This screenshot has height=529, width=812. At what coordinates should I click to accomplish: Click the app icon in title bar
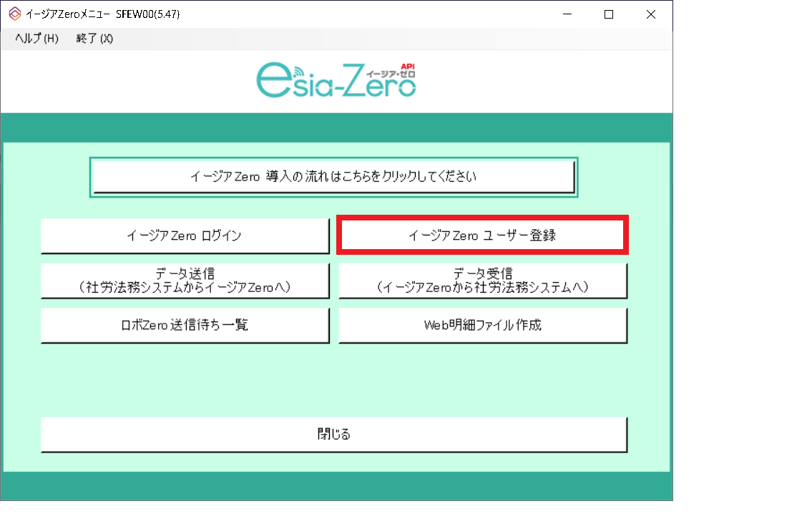[x=15, y=14]
